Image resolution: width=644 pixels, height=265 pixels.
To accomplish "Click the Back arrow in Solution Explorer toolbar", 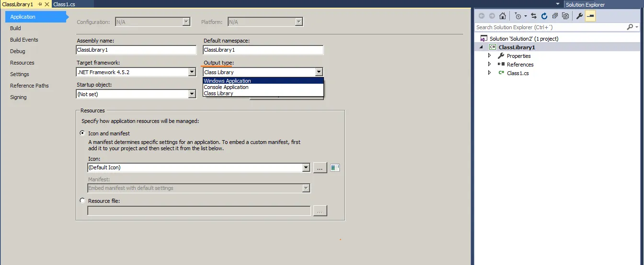I will point(482,16).
